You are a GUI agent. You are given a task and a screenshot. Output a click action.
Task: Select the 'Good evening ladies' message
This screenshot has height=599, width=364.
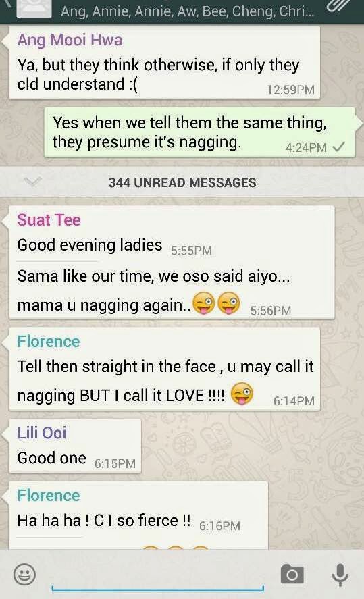(x=90, y=245)
